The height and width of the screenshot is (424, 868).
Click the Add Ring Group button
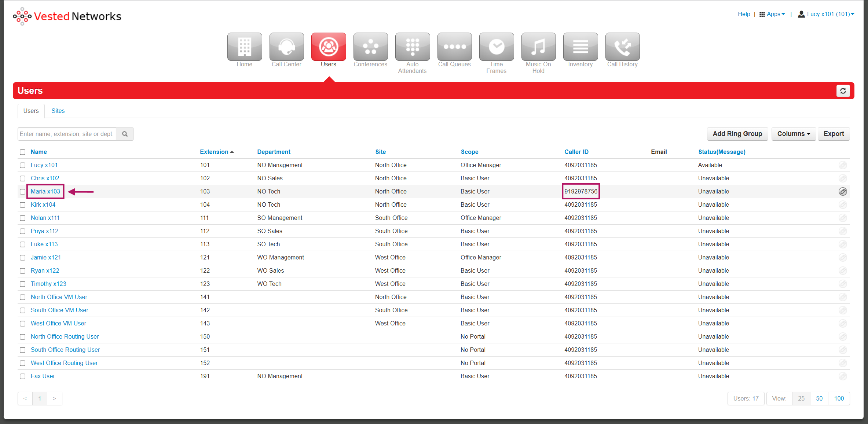[737, 134]
